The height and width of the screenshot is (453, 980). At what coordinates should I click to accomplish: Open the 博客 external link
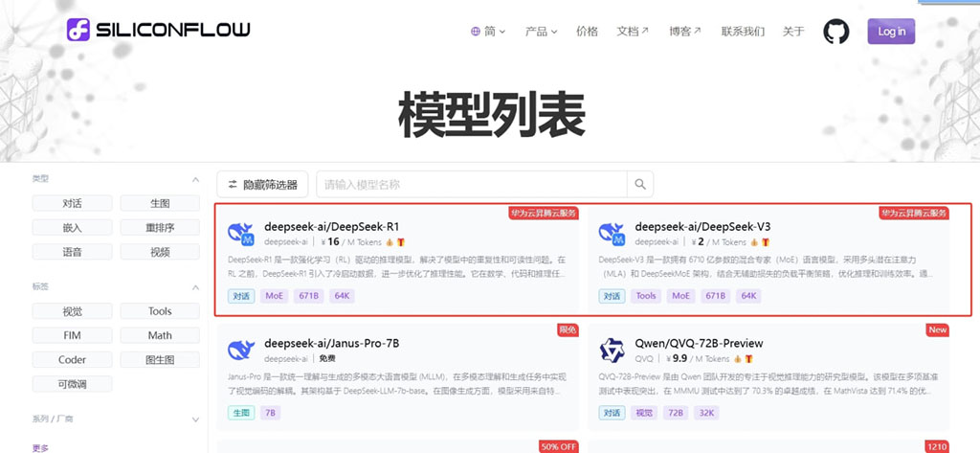tap(685, 32)
